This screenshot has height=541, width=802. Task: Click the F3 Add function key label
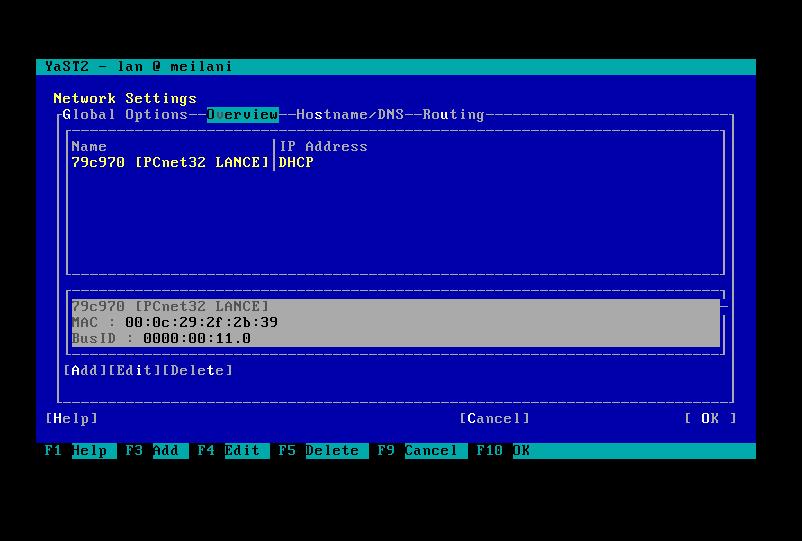click(157, 450)
